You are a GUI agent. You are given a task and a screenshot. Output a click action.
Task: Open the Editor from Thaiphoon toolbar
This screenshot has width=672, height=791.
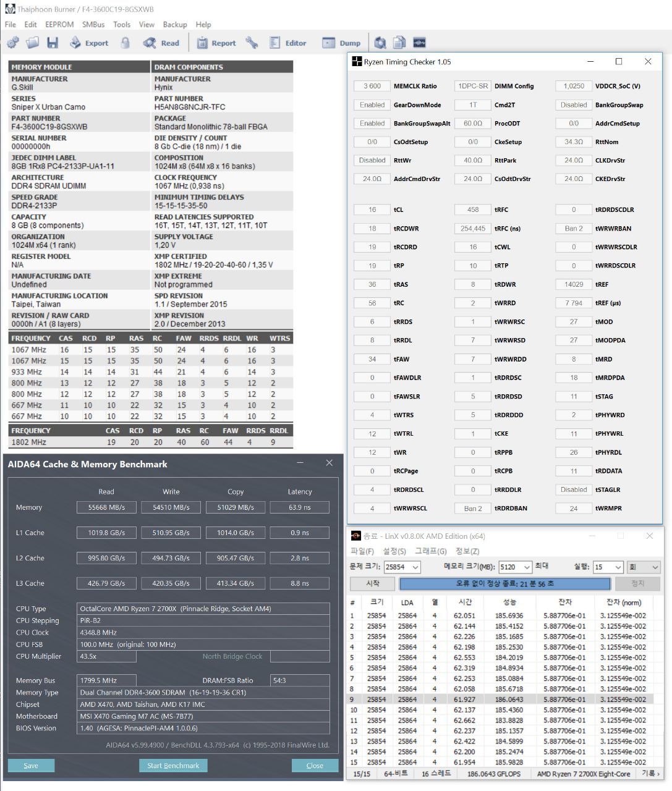[x=288, y=43]
